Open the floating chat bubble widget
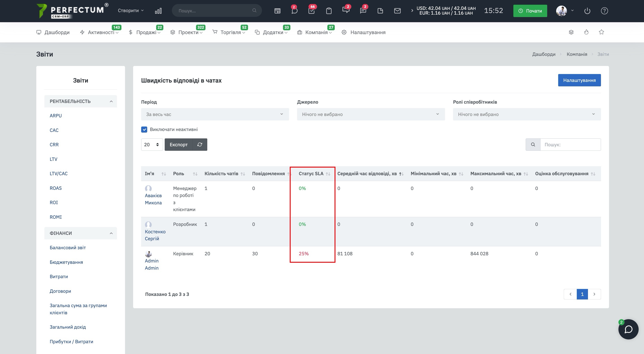 point(628,329)
